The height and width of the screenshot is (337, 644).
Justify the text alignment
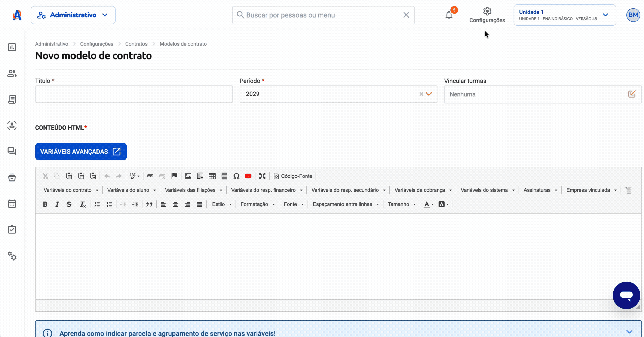click(199, 204)
